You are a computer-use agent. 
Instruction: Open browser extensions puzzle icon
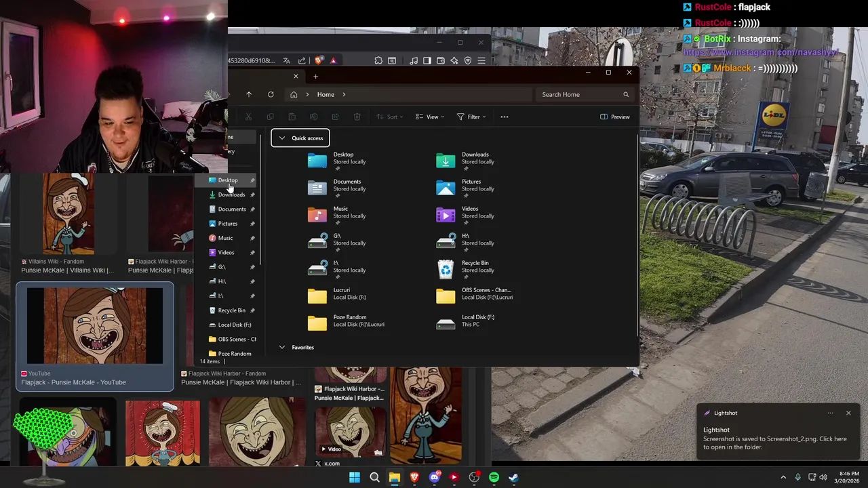378,61
